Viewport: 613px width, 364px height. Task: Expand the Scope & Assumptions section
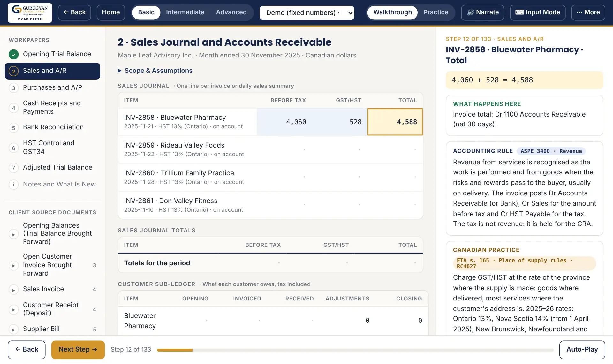(x=155, y=71)
